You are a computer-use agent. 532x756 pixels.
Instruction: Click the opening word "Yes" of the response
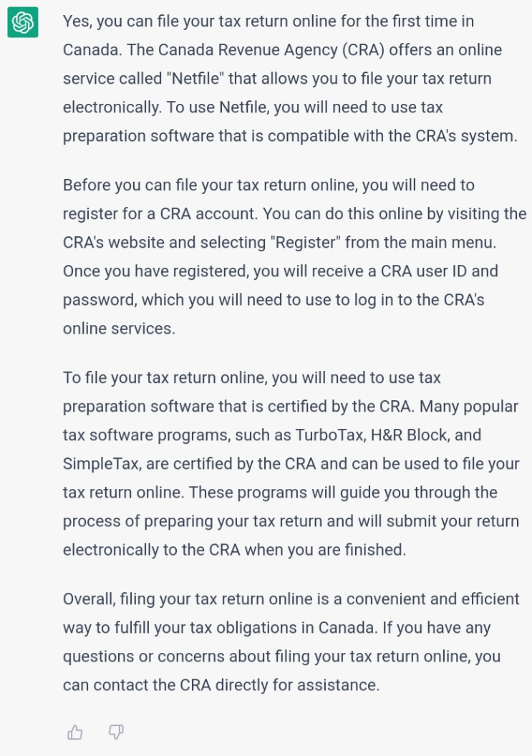tap(76, 21)
